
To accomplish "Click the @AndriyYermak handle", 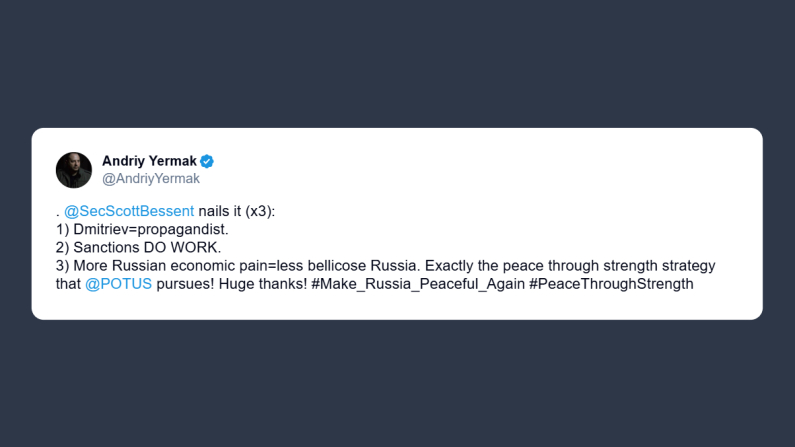I will (x=151, y=179).
